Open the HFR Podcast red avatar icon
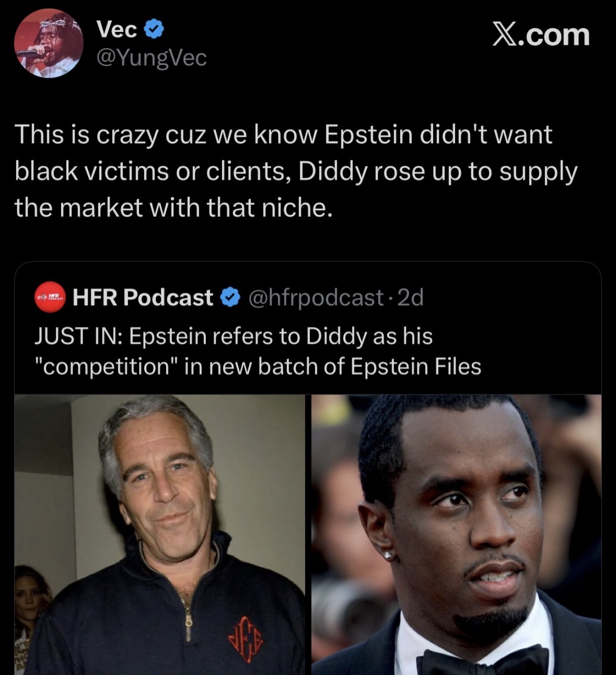This screenshot has height=675, width=616. pos(50,298)
